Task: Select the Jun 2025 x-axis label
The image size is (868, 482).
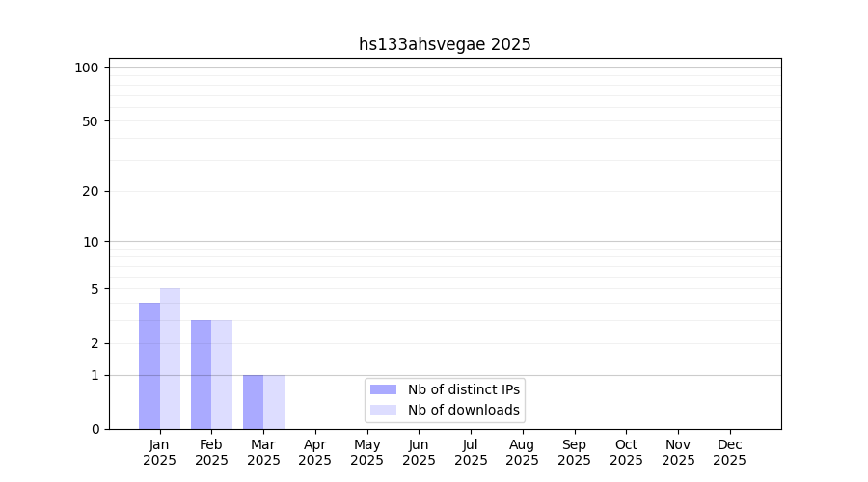Action: tap(419, 452)
